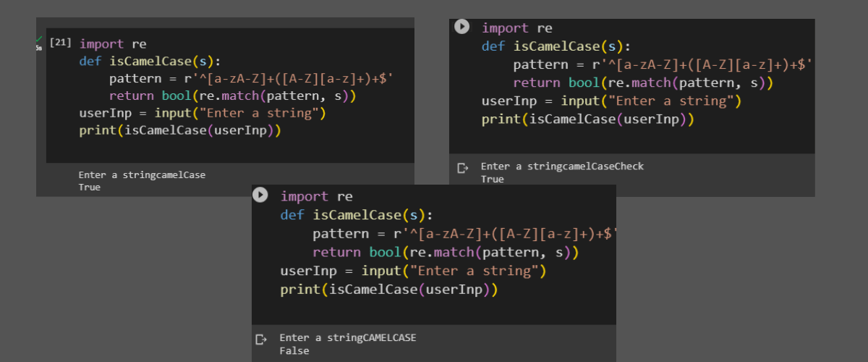
Task: Click the userInp input line in cell [21]
Action: 203,113
